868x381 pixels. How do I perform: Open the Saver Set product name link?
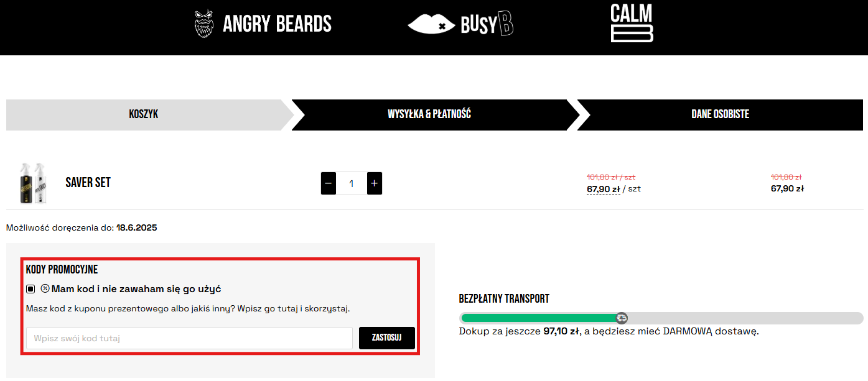pos(88,183)
